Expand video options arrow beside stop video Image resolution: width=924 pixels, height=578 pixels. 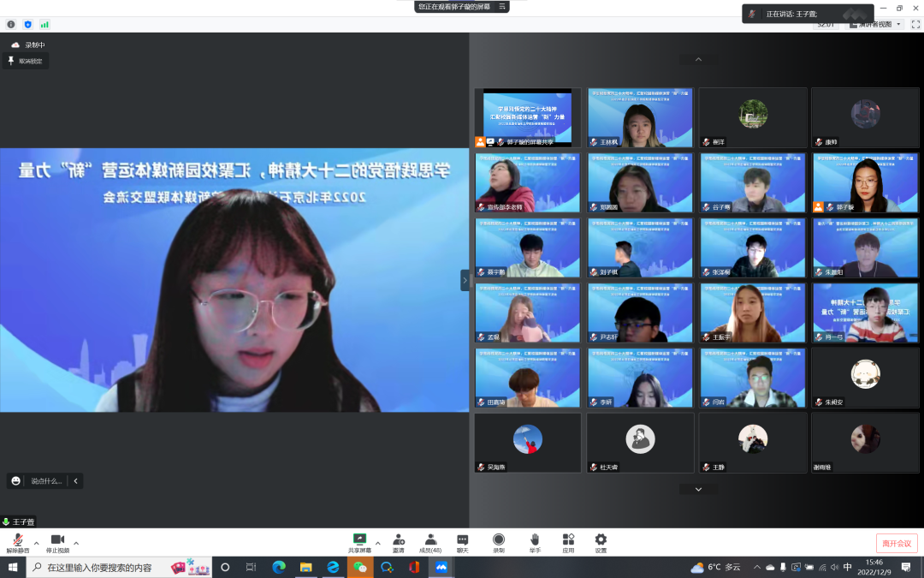coord(76,543)
